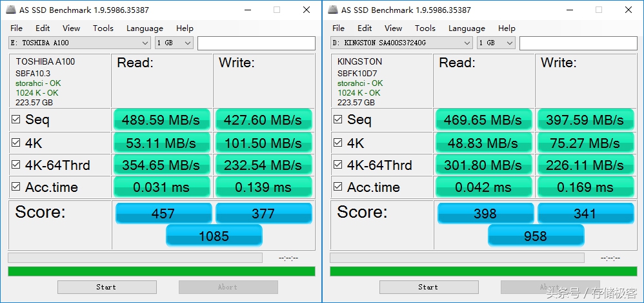Click 4K-64Thrd write result 232.54 MB/s
The image size is (644, 303).
click(263, 165)
